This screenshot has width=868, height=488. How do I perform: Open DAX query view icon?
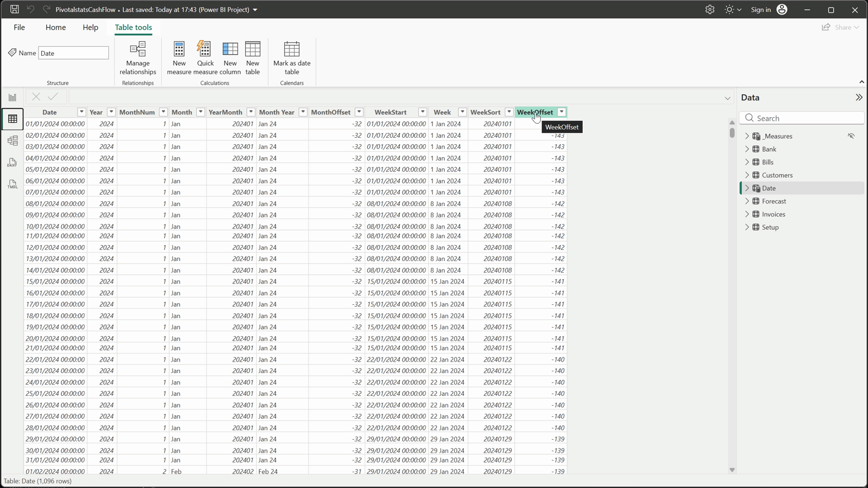[12, 163]
